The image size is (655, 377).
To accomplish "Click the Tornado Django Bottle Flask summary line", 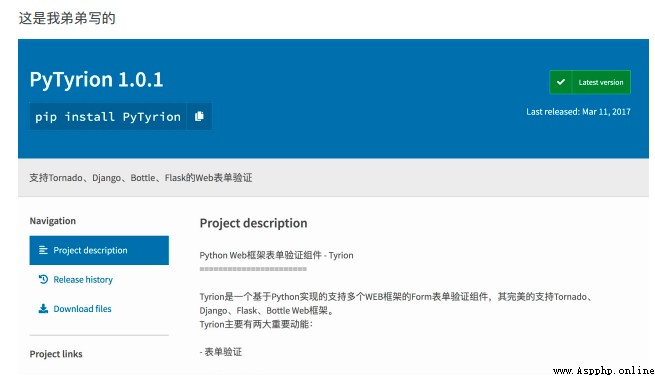I will pos(141,178).
